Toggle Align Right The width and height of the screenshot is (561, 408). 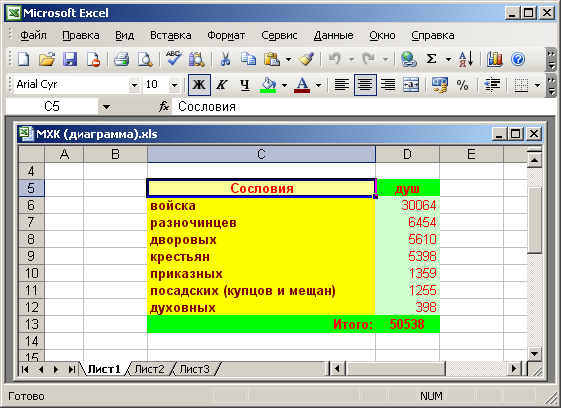pos(388,85)
